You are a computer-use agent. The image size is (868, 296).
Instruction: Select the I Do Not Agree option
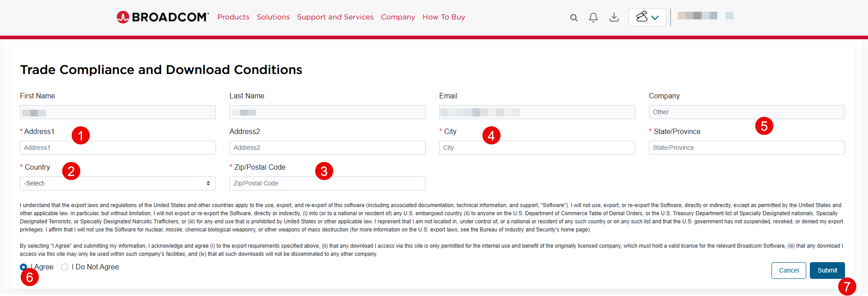64,267
